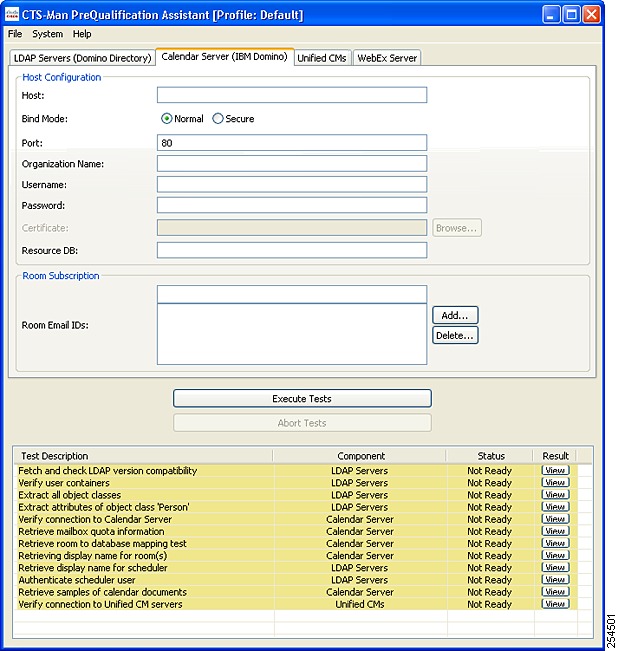View result for Fetch and check LDAP version
The width and height of the screenshot is (618, 651).
coord(555,470)
